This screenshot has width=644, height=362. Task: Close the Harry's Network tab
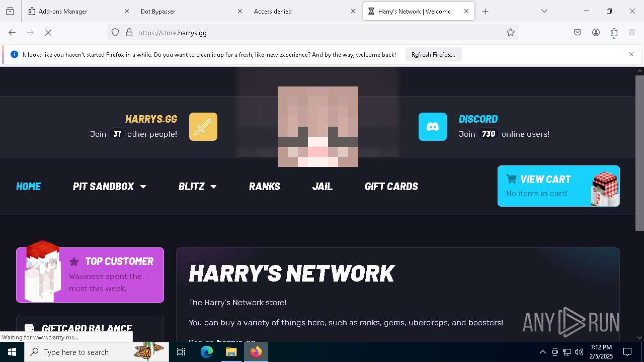click(x=466, y=11)
